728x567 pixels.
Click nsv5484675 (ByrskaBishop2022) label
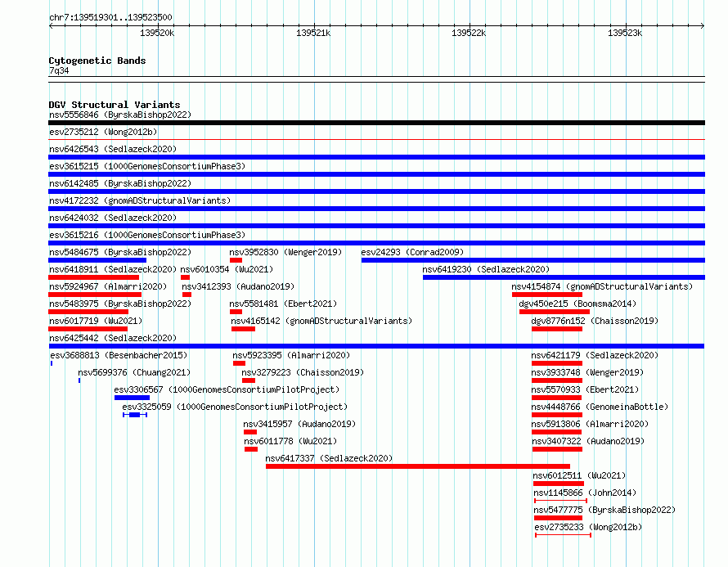coord(120,252)
